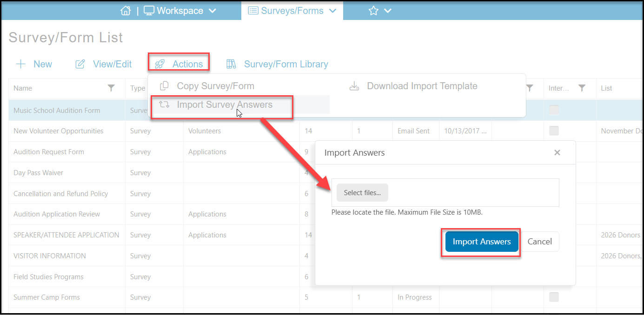Click the Workspace monitor icon

[x=149, y=10]
